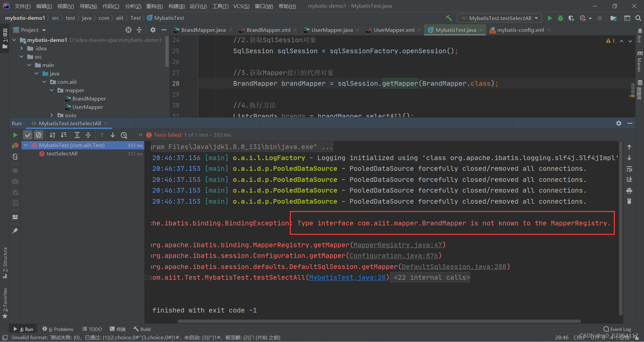644x342 pixels.
Task: Open Project panel settings gear
Action: 153,30
